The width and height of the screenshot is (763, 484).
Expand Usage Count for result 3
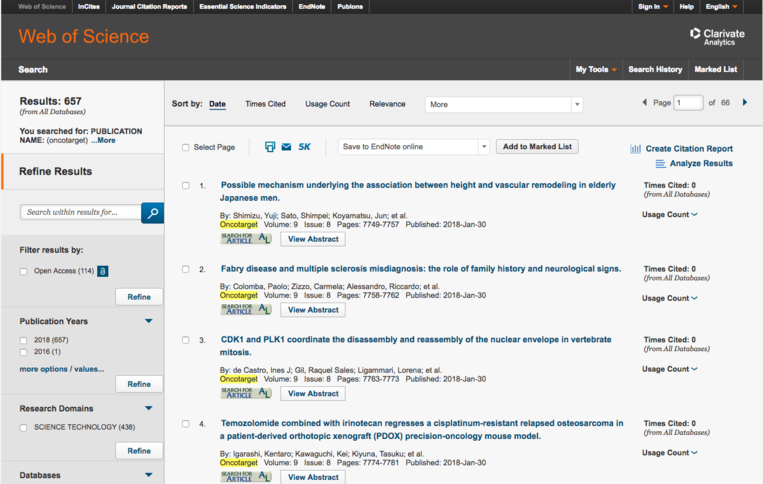[x=670, y=369]
